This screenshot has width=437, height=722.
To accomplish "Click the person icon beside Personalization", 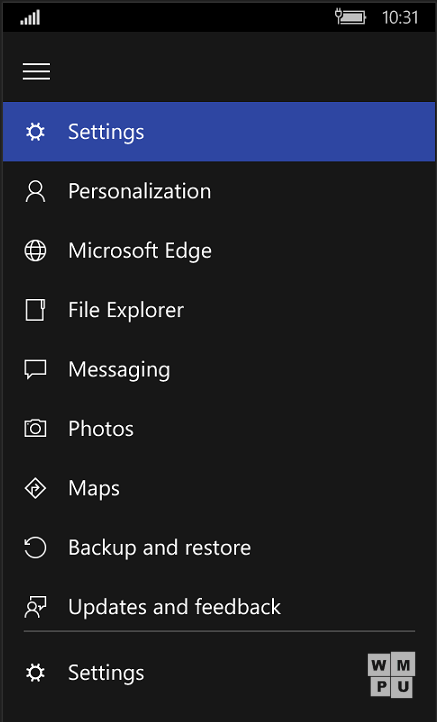I will click(x=35, y=191).
